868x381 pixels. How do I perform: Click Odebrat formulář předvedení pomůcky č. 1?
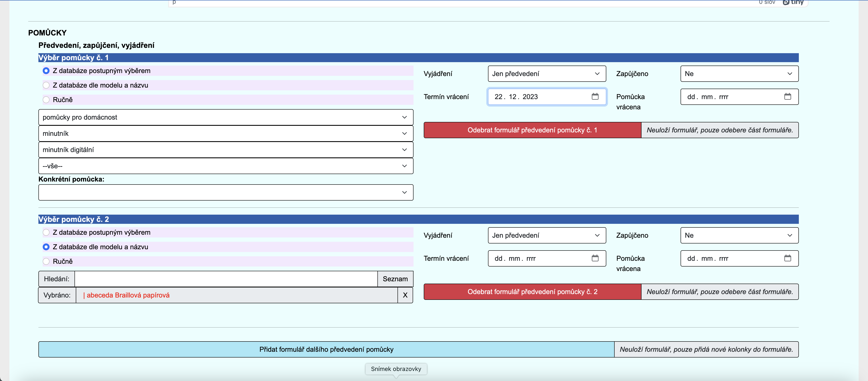[x=532, y=130]
